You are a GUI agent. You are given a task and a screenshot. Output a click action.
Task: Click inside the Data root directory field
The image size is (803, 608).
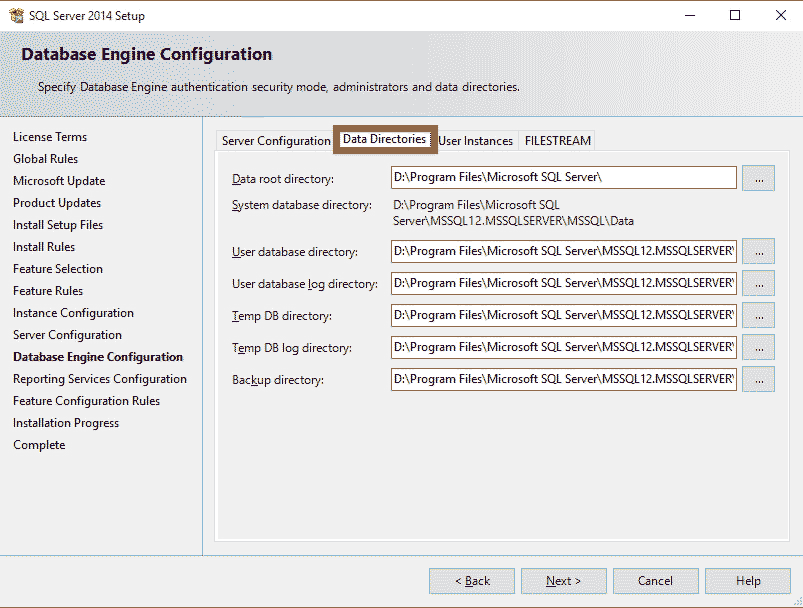[560, 177]
